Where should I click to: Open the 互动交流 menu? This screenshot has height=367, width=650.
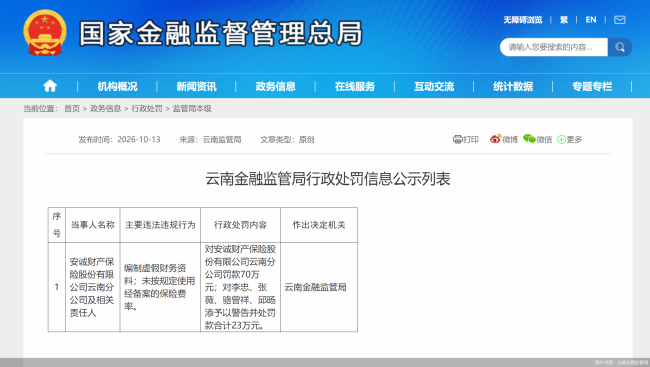434,86
